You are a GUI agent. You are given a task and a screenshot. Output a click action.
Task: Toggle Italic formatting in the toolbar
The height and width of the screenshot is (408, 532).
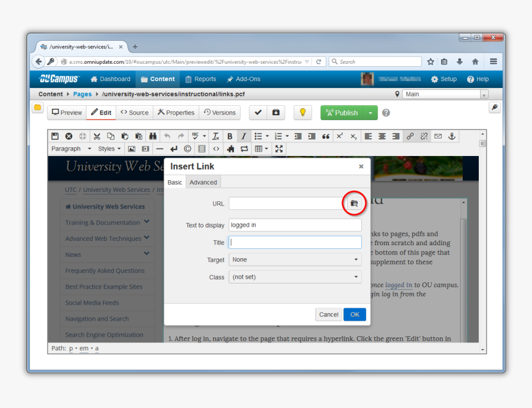(242, 136)
